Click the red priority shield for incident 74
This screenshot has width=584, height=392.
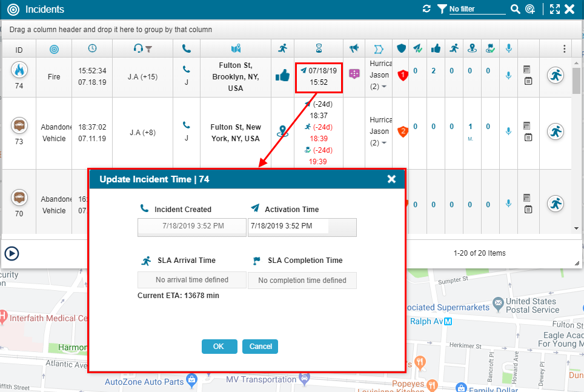(402, 75)
